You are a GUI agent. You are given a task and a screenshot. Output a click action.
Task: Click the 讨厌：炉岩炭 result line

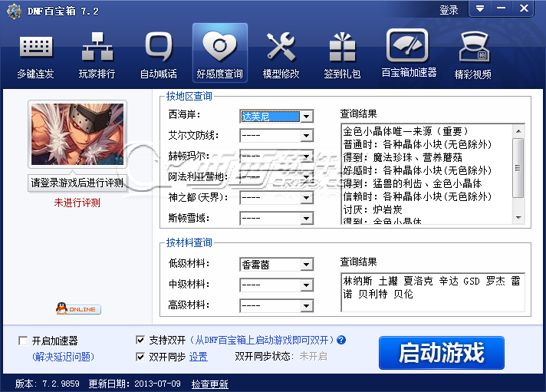click(373, 209)
